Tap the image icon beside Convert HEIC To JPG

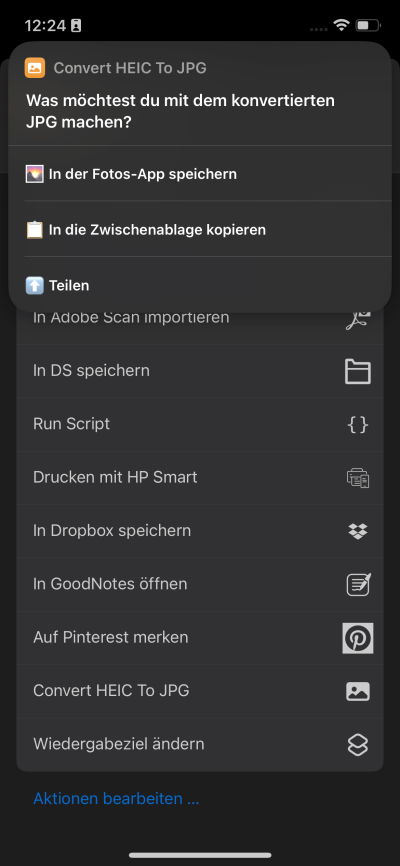[x=358, y=691]
